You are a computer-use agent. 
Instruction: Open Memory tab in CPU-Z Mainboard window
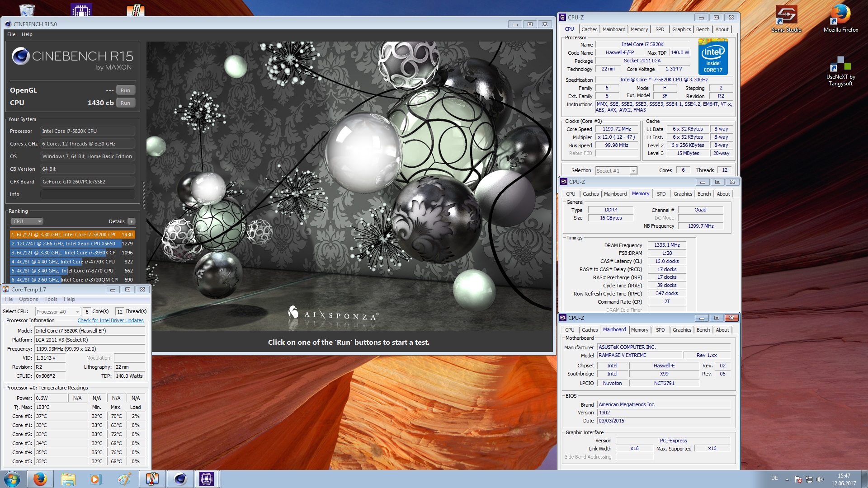coord(639,330)
